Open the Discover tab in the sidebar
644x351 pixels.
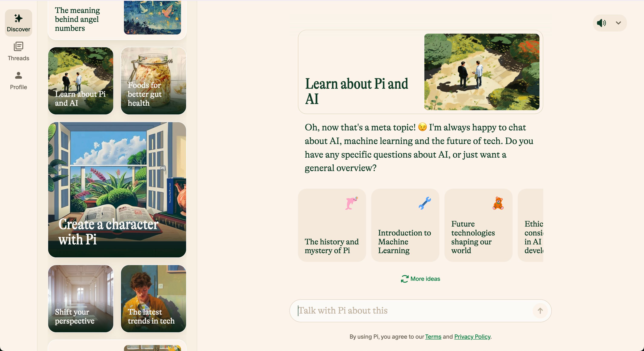pyautogui.click(x=18, y=23)
